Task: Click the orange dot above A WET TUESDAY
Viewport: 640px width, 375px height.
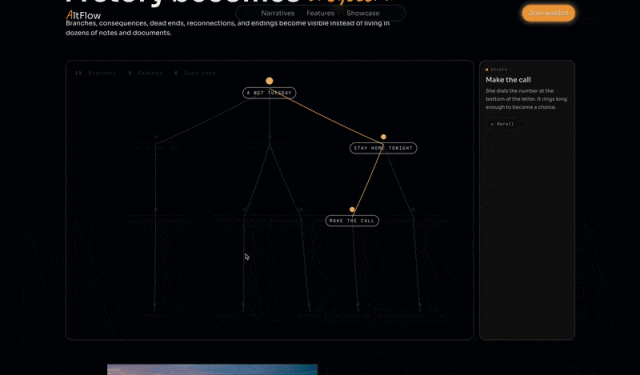Action: 269,81
